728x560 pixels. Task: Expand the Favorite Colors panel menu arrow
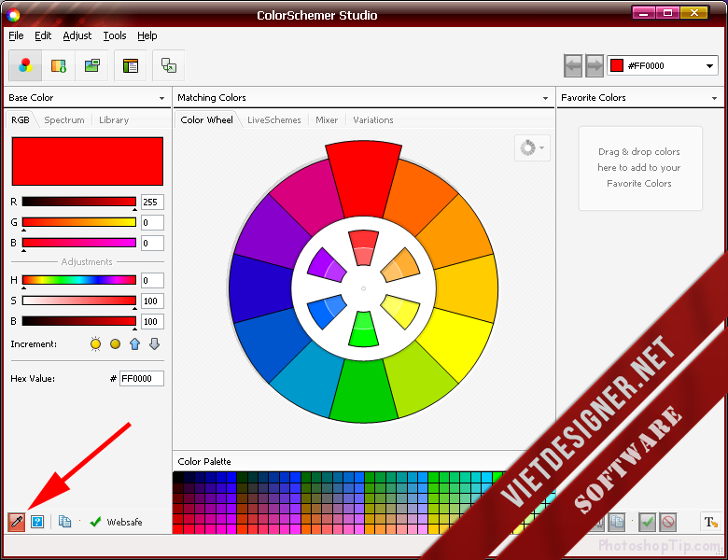714,98
